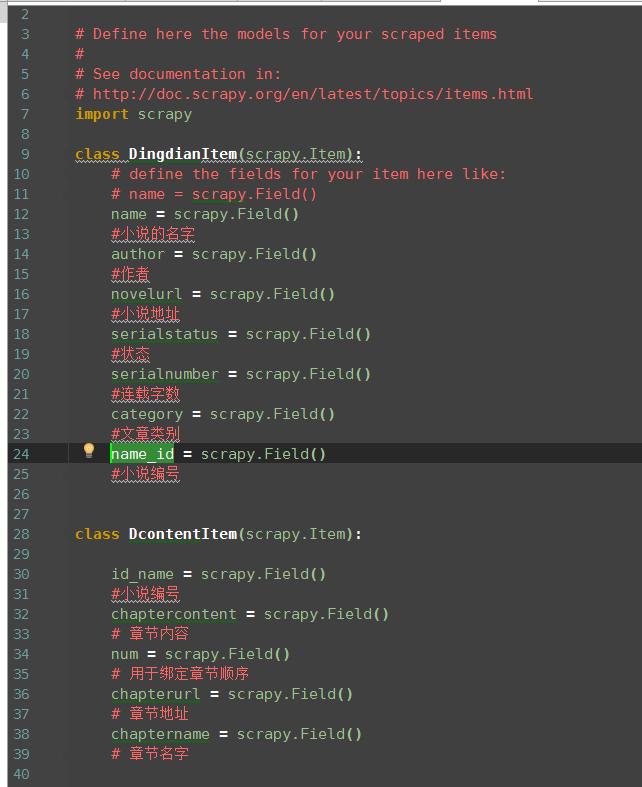
Task: Place cursor on DcontentItem class name
Action: (x=183, y=534)
